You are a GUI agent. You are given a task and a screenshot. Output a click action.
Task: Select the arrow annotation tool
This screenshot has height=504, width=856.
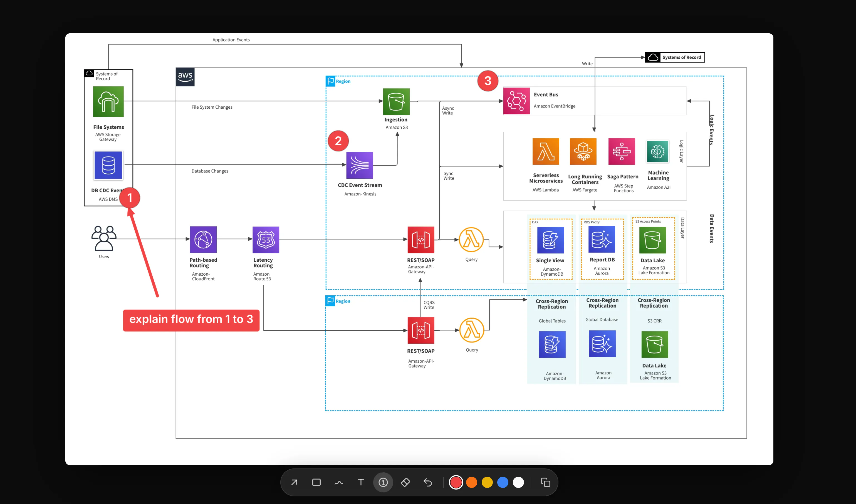pos(294,482)
